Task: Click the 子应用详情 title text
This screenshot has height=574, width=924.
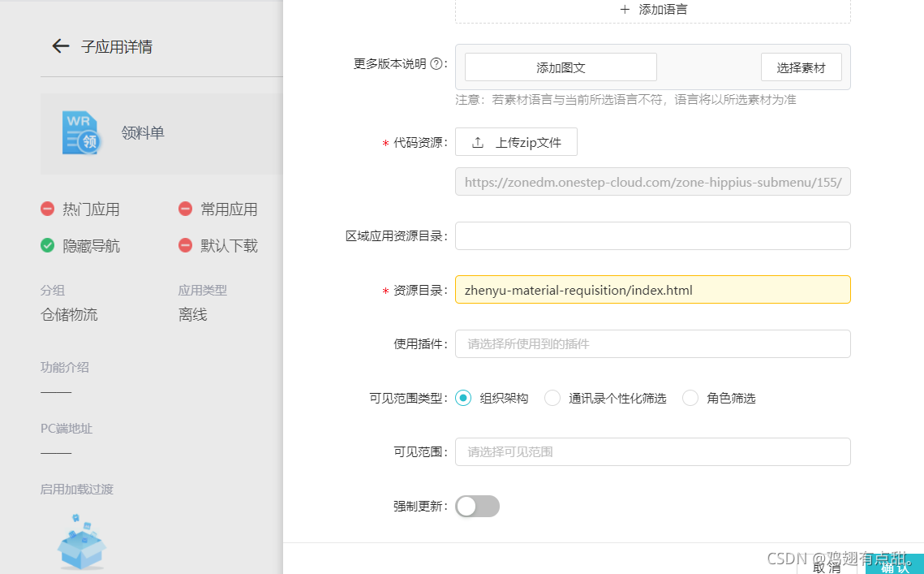Action: [x=117, y=46]
